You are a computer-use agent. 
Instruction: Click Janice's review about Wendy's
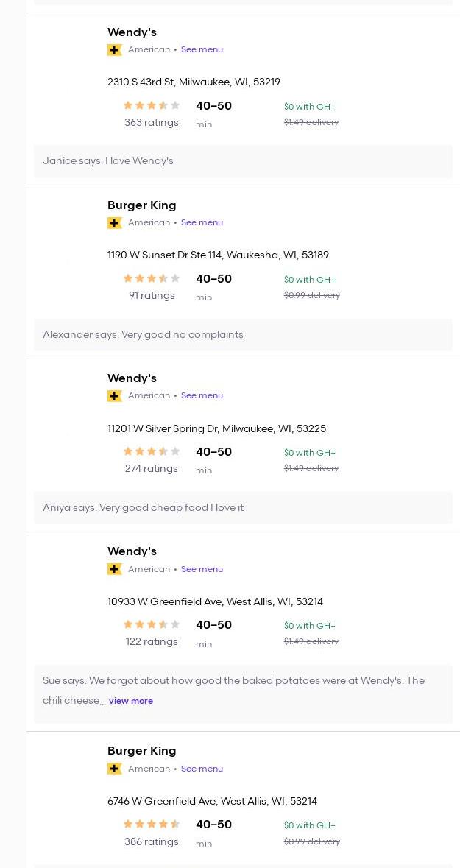(108, 161)
